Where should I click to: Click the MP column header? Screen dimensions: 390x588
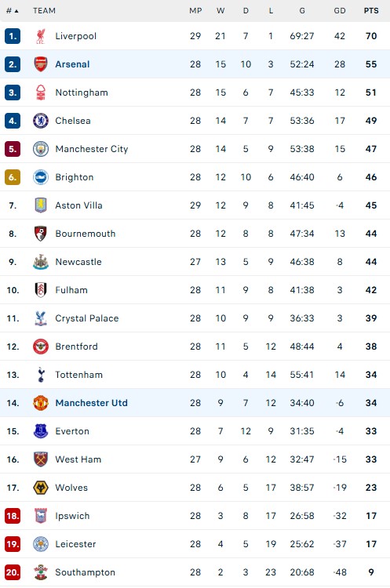195,11
